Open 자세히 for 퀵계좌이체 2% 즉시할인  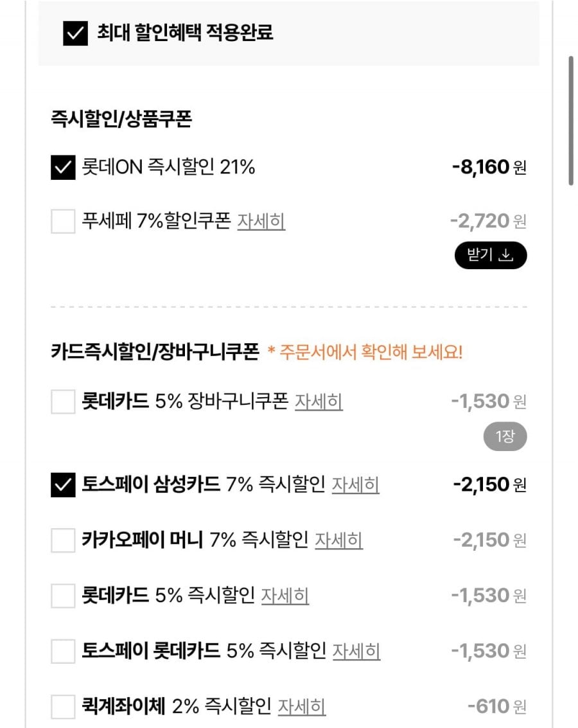tap(302, 707)
